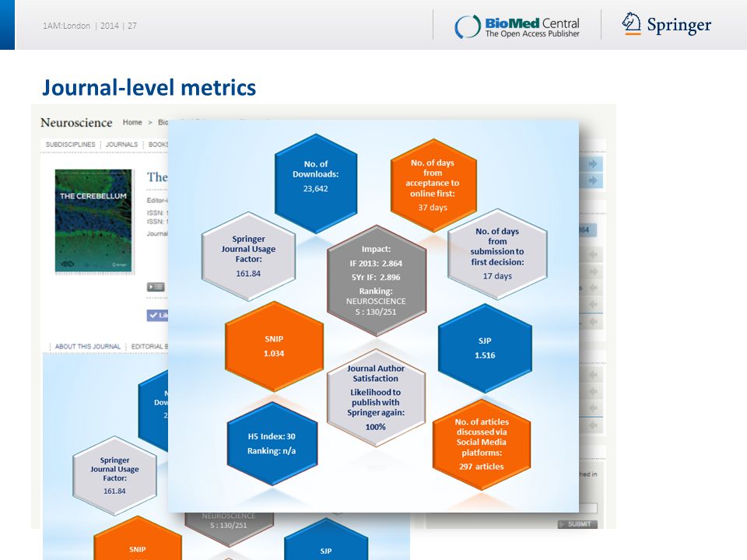Screen dimensions: 747x560
Task: Open the SUBDISCIPLINES tab
Action: coord(71,145)
